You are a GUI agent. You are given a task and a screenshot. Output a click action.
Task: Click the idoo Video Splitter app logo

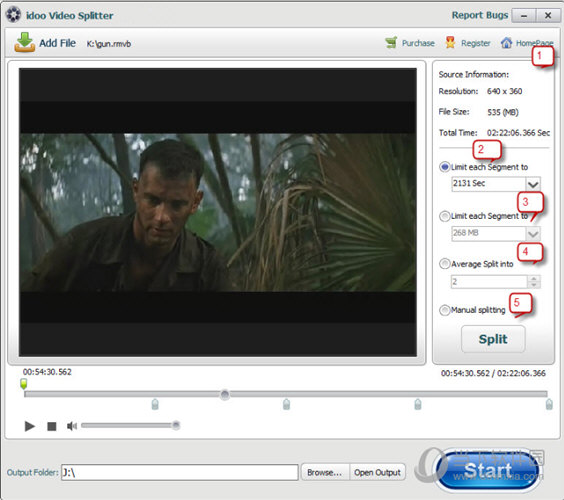tap(13, 15)
